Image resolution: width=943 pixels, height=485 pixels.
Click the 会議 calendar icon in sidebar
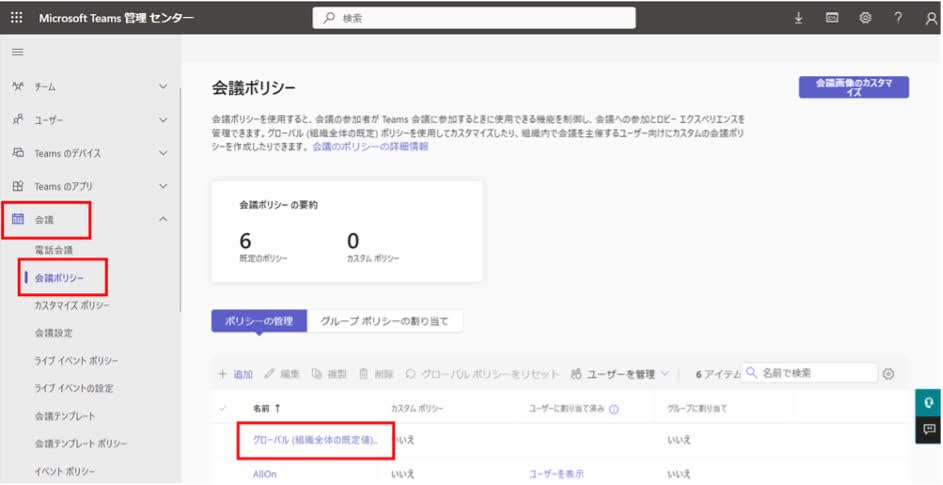(x=18, y=219)
